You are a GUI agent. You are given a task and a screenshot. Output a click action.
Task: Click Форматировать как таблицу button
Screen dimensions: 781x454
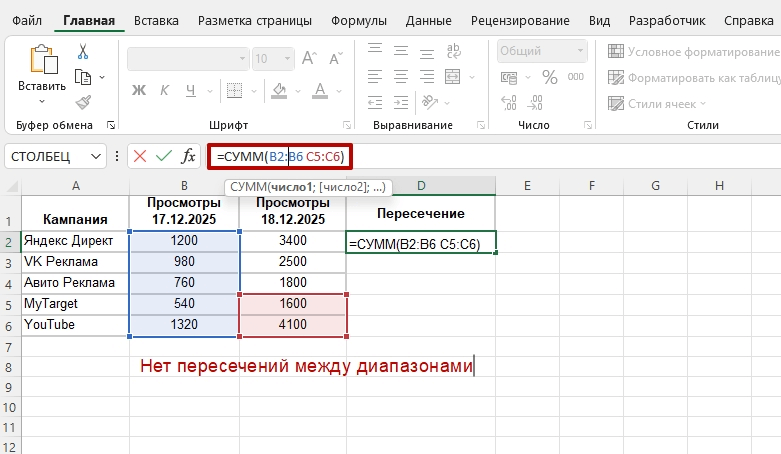(693, 78)
